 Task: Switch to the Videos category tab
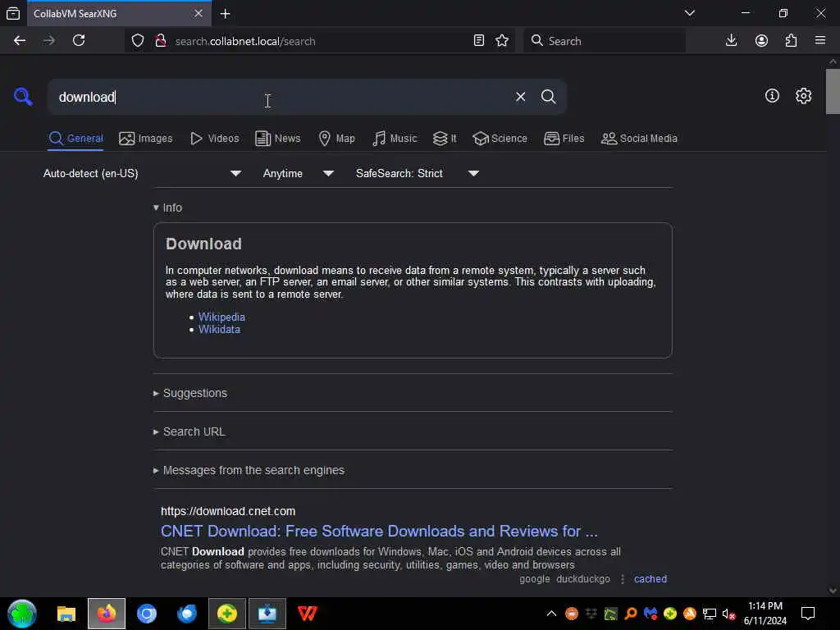(x=215, y=139)
